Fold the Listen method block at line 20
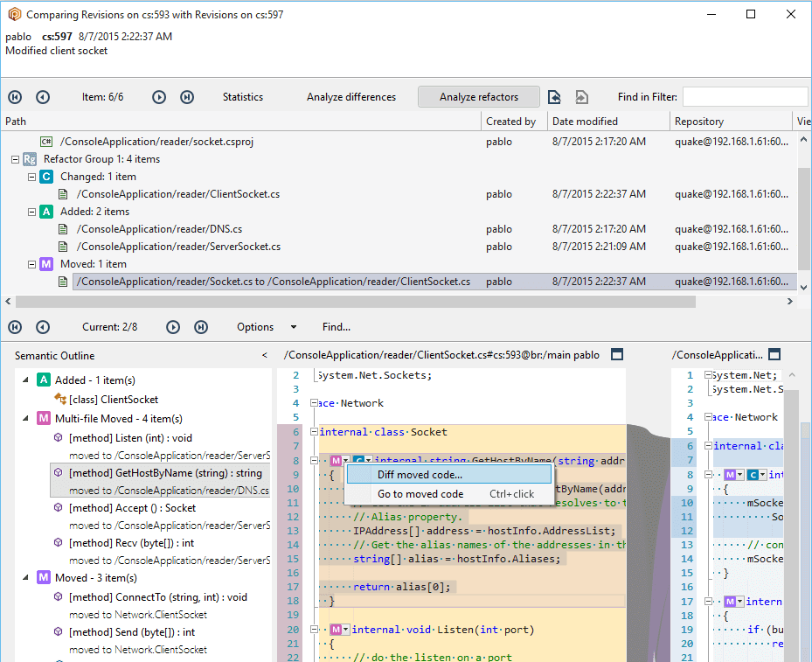Screen dimensions: 812x662 (314, 630)
